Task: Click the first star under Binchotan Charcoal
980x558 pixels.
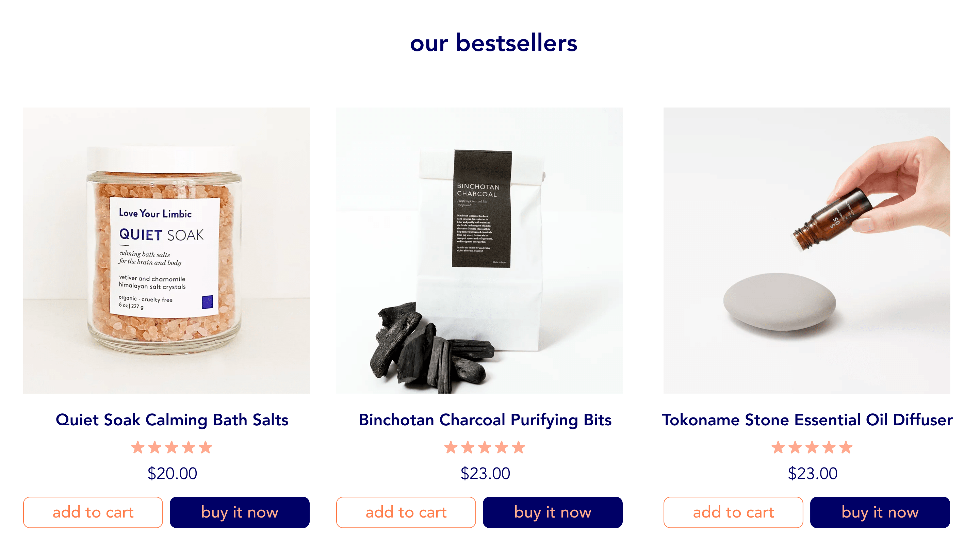Action: 451,447
